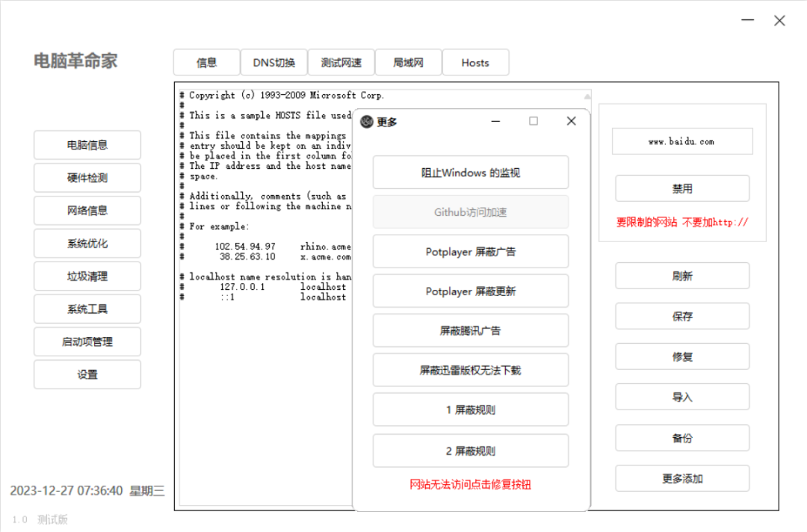The image size is (807, 532).
Task: Open the 测试网速 tab
Action: pos(341,63)
